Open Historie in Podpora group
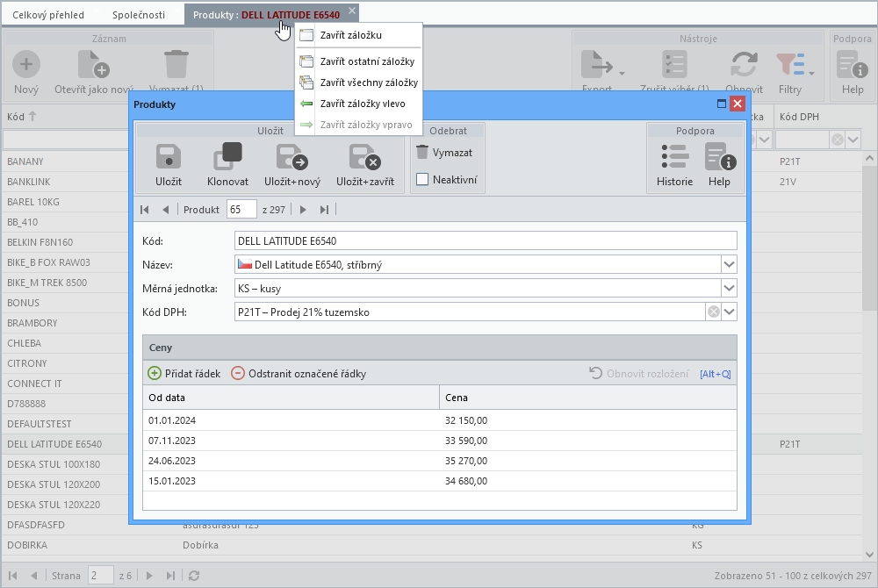This screenshot has height=588, width=878. [x=674, y=164]
